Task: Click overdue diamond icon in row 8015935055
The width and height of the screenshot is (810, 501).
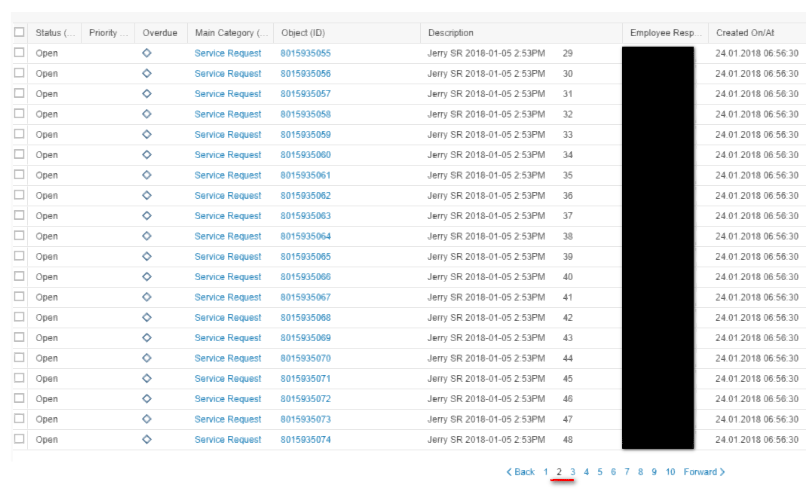Action: (147, 53)
